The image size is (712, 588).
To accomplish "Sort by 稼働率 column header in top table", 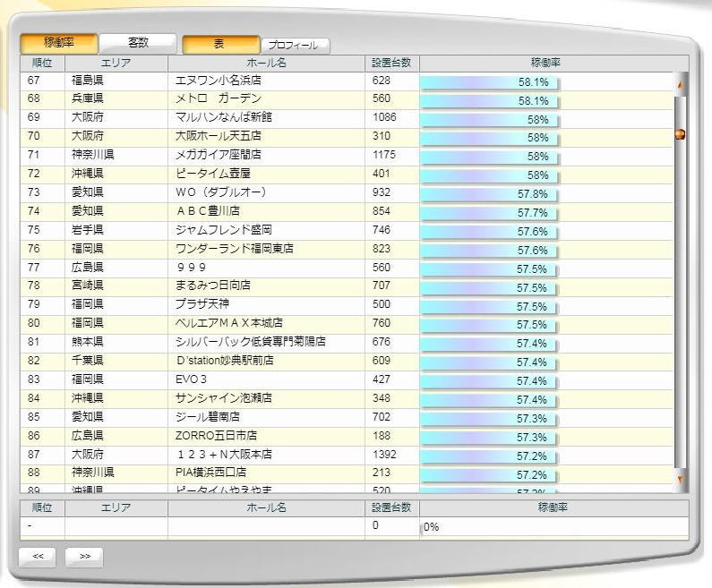I will tap(545, 63).
